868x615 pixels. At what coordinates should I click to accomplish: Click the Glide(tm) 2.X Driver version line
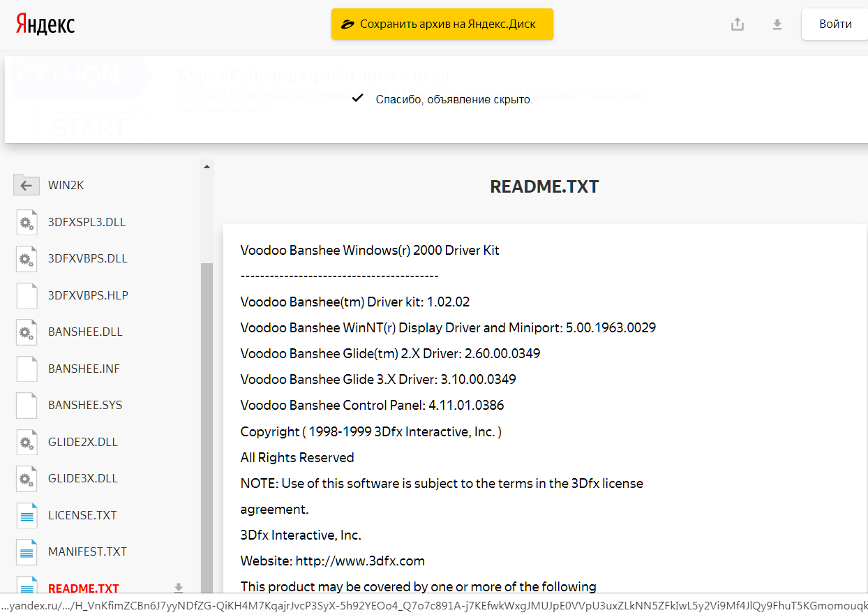(x=391, y=353)
